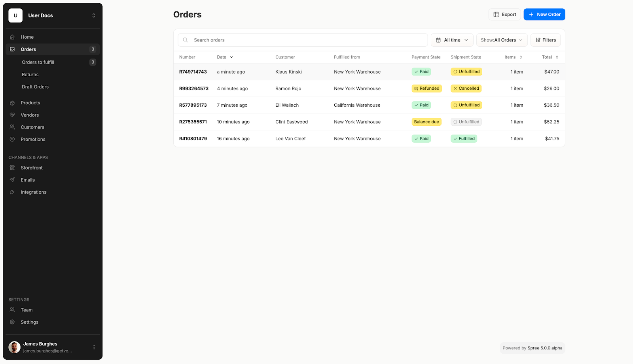Screen dimensions: 633x364
Task: Click into the Search orders field
Action: 303,40
